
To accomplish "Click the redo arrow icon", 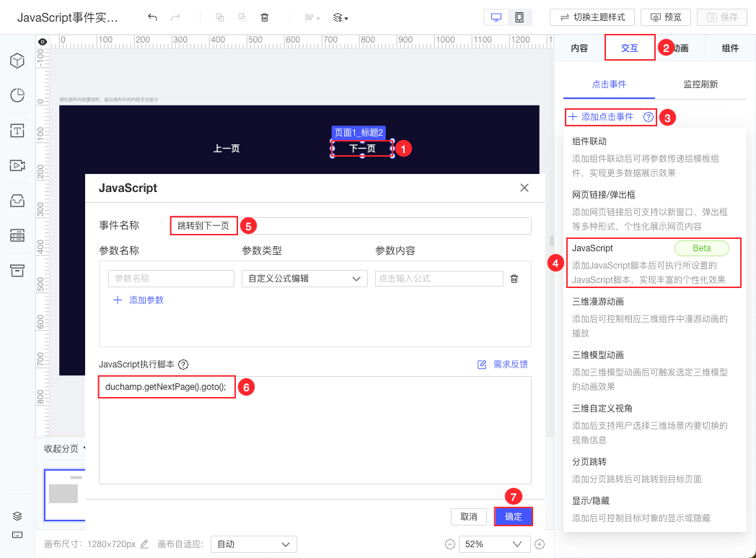I will point(175,17).
